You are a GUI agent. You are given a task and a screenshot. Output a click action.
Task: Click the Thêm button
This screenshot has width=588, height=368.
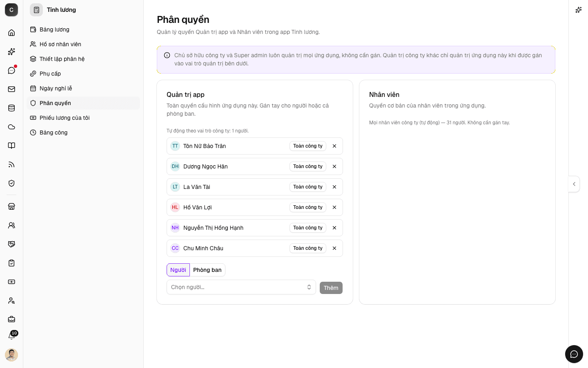[x=331, y=288]
